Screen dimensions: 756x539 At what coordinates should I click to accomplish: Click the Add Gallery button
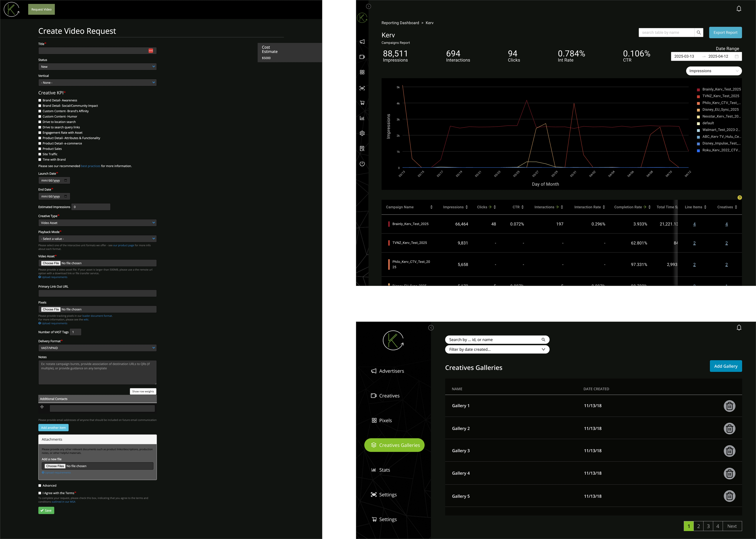click(x=726, y=366)
